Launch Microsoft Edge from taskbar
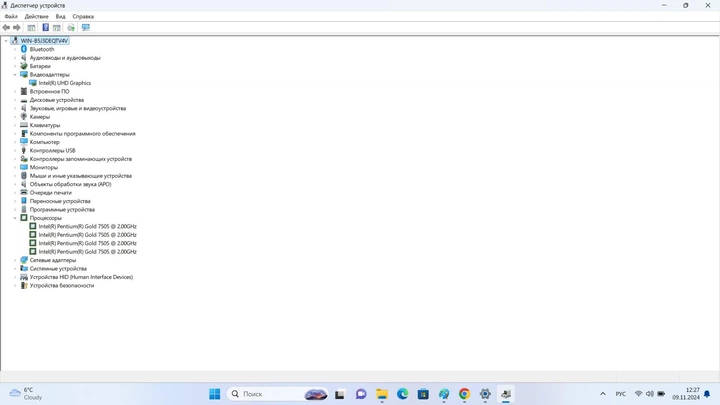 click(x=403, y=394)
